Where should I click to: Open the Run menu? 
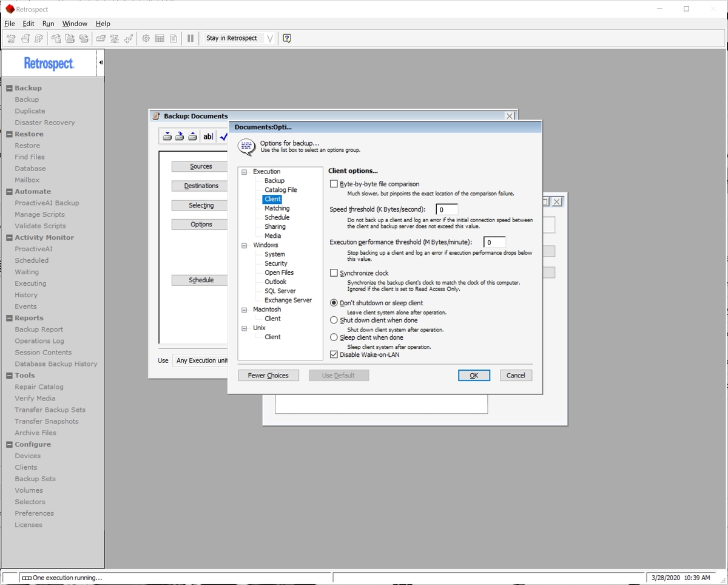click(x=48, y=24)
